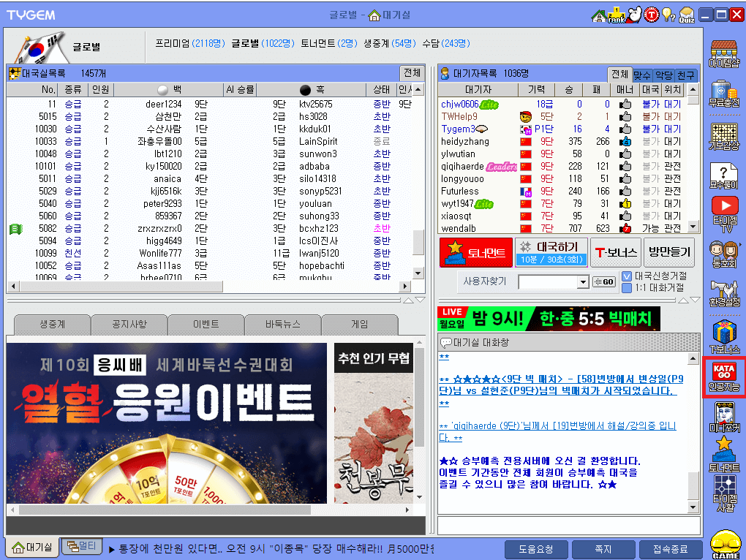Open the 기보감상 game record viewer icon
746x560 pixels.
pyautogui.click(x=724, y=136)
